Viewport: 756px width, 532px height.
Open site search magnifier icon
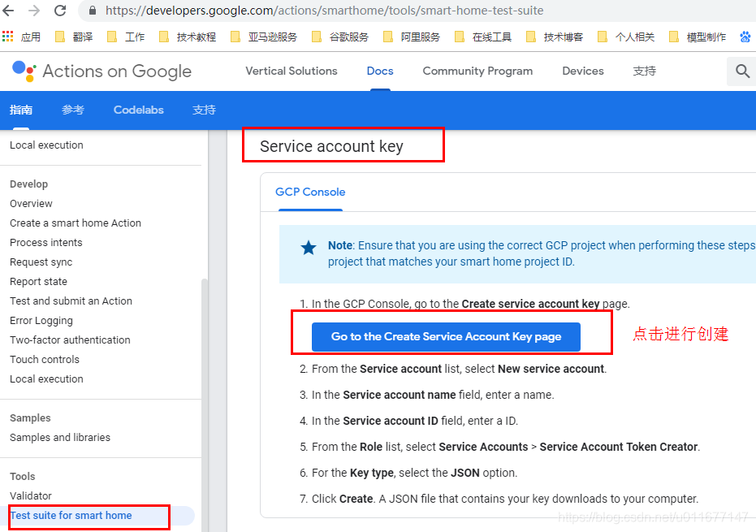742,71
